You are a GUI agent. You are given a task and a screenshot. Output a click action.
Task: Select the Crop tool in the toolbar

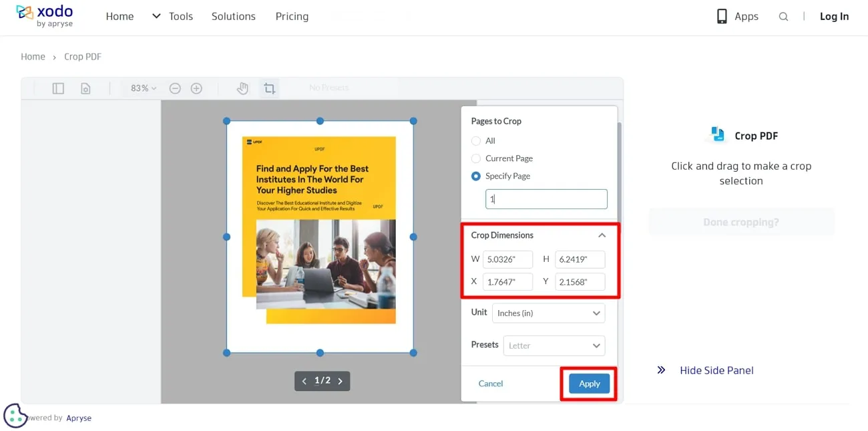tap(269, 88)
